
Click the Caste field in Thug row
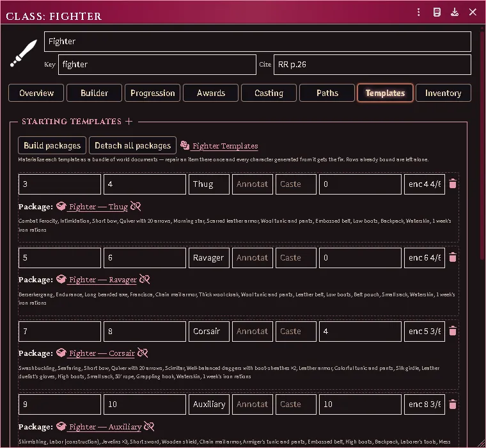pyautogui.click(x=296, y=184)
